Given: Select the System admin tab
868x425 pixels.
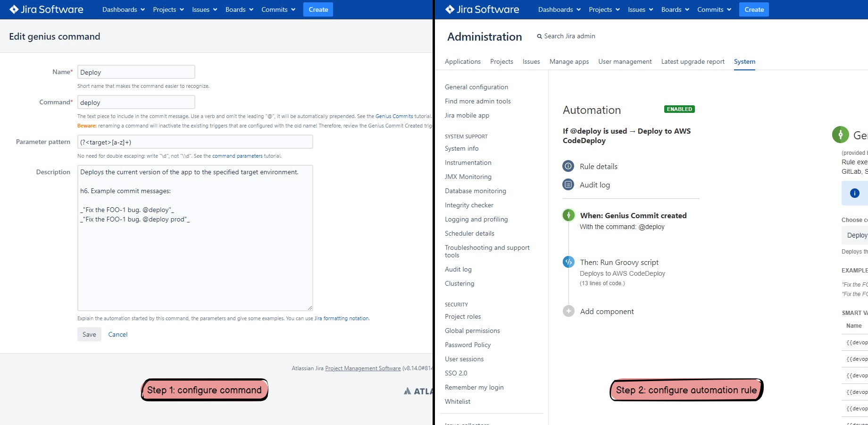Looking at the screenshot, I should tap(744, 61).
